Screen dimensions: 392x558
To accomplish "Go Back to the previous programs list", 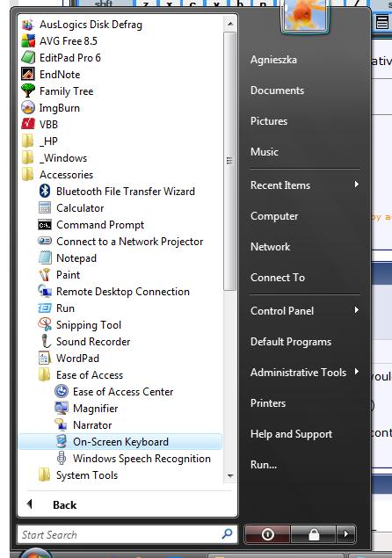I will click(64, 504).
